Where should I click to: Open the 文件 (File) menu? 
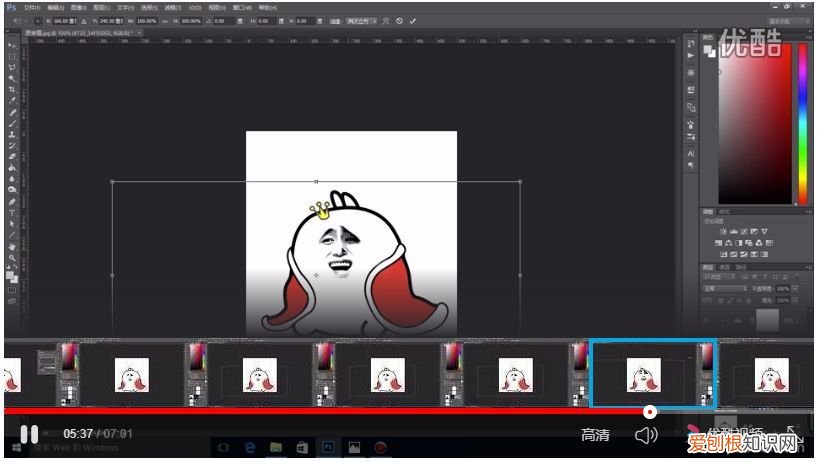31,7
